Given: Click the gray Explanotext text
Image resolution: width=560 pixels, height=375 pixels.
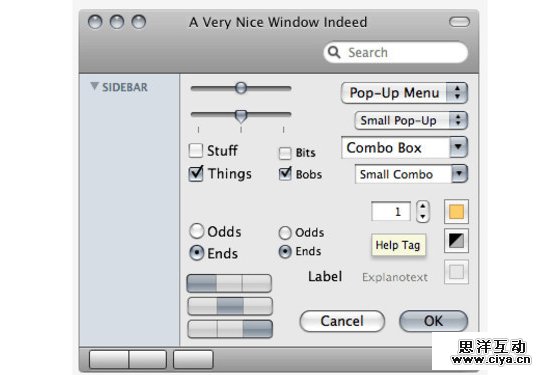Looking at the screenshot, I should click(395, 277).
